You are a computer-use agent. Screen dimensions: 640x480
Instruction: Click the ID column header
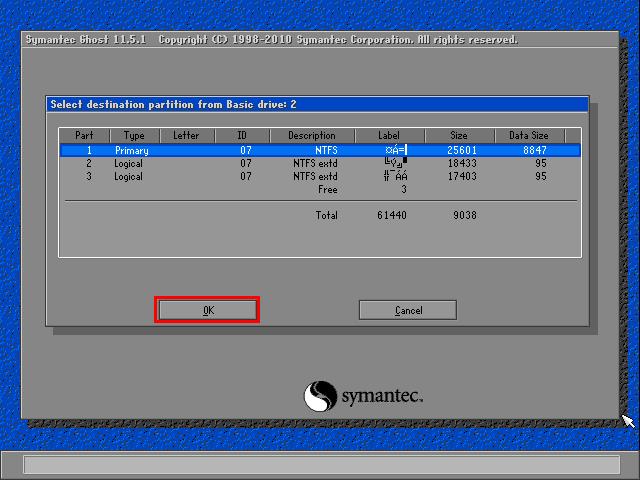pos(242,136)
